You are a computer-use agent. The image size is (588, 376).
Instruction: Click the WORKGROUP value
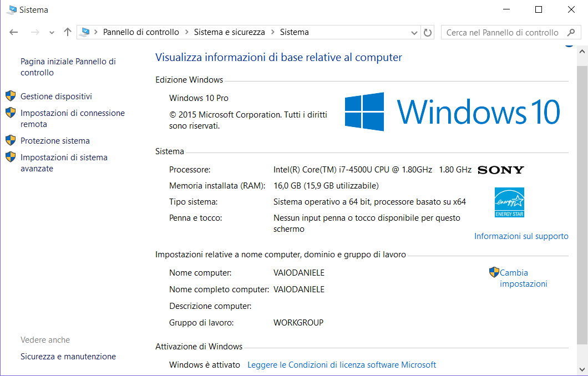(x=298, y=323)
